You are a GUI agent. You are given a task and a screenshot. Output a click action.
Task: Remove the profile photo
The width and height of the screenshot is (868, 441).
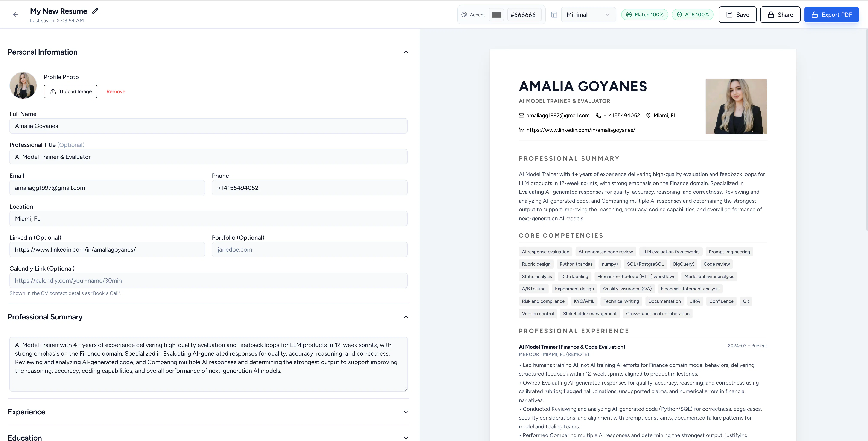(x=116, y=91)
